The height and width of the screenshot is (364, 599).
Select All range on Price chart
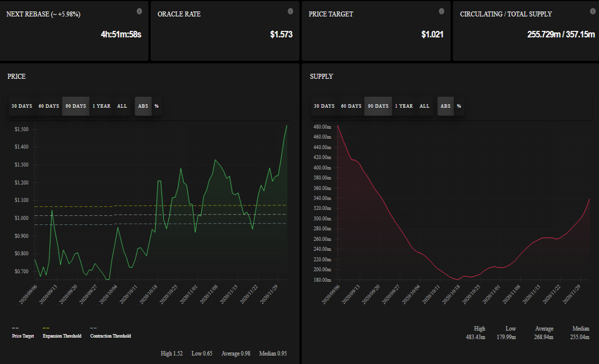pos(122,106)
